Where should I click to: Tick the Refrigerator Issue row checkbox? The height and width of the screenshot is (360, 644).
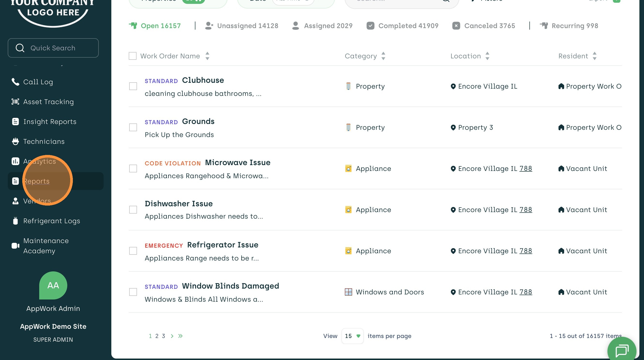tap(133, 251)
